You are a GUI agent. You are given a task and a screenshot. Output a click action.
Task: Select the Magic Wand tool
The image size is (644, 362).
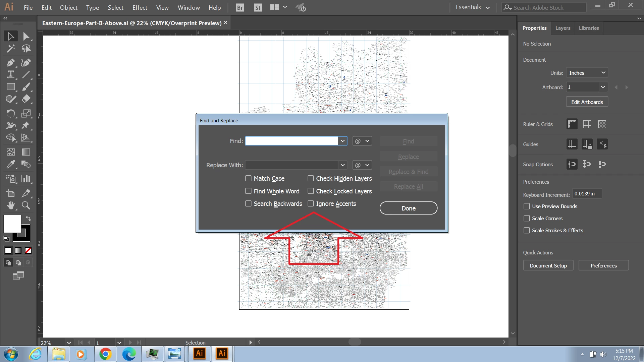pos(10,49)
